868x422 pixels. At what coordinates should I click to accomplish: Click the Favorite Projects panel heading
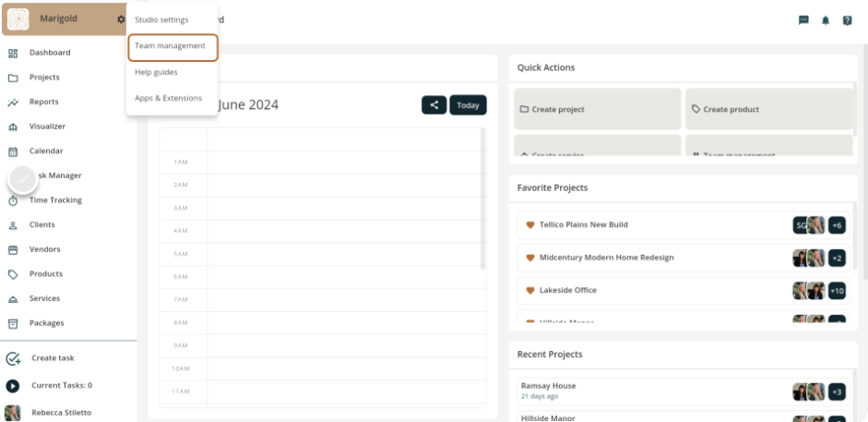point(553,187)
